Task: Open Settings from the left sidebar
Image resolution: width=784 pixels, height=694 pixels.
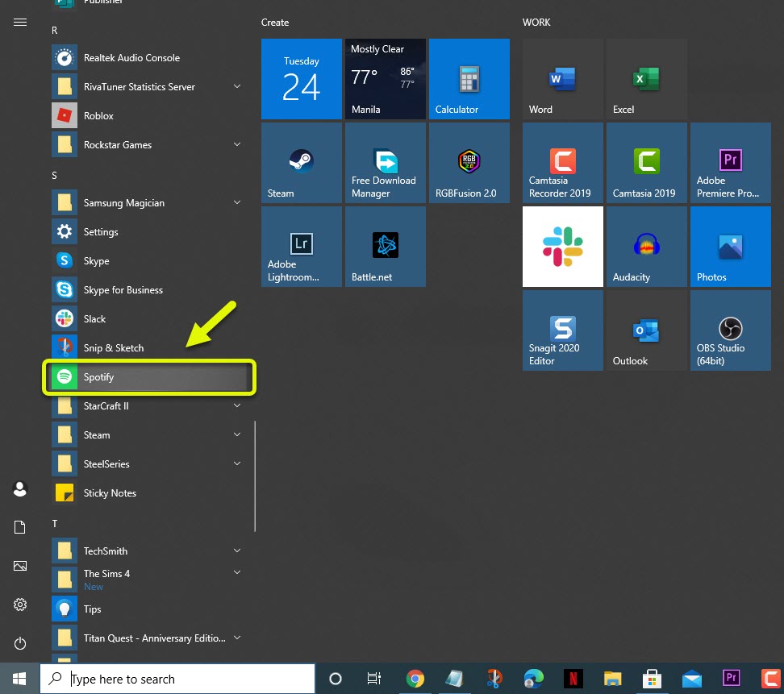Action: click(20, 605)
